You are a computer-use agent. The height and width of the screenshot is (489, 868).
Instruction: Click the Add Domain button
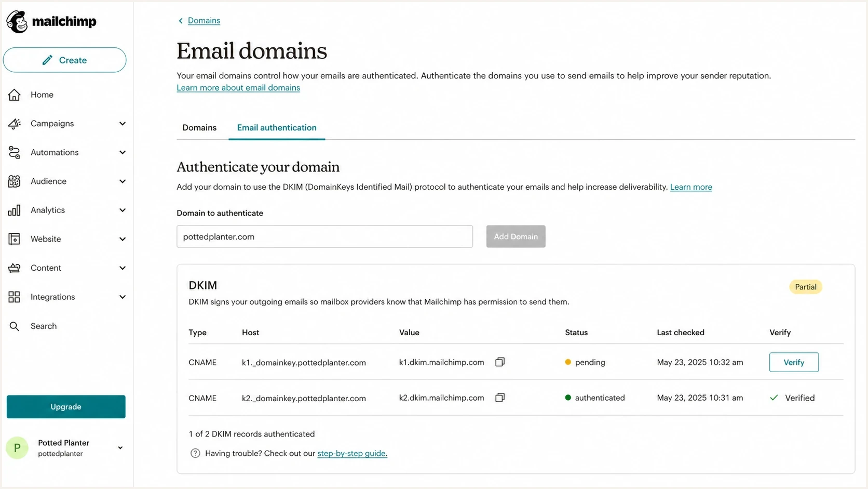click(x=516, y=236)
